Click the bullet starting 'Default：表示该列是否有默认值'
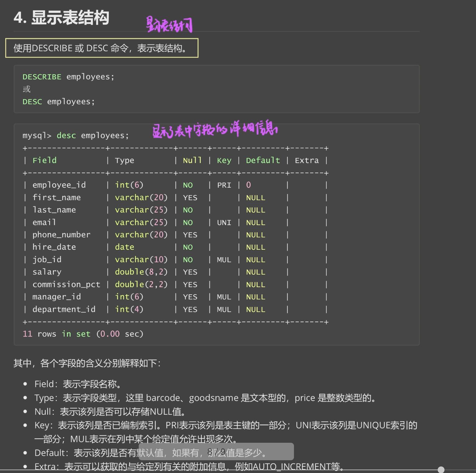 tap(150, 453)
